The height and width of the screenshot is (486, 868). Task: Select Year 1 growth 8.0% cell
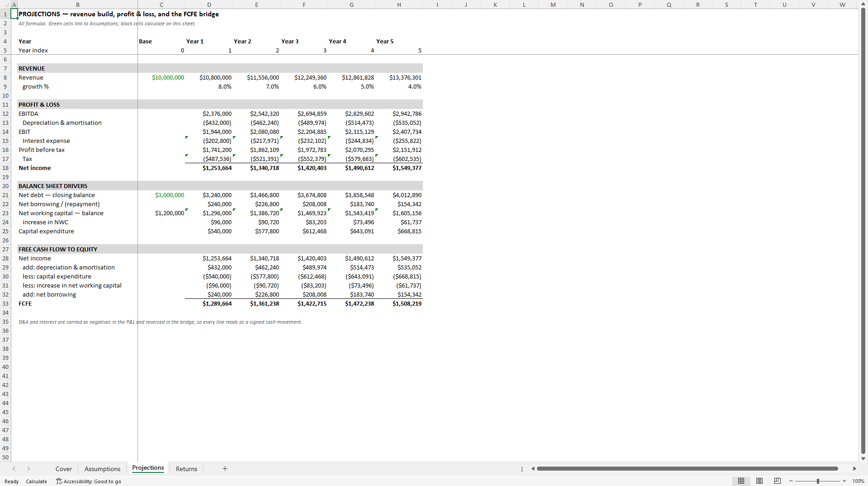point(209,86)
